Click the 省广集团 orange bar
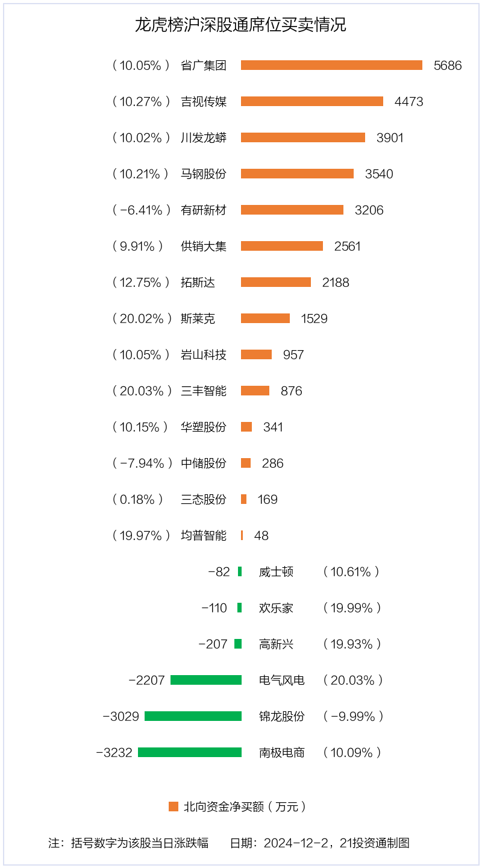This screenshot has width=482, height=868. (x=331, y=65)
